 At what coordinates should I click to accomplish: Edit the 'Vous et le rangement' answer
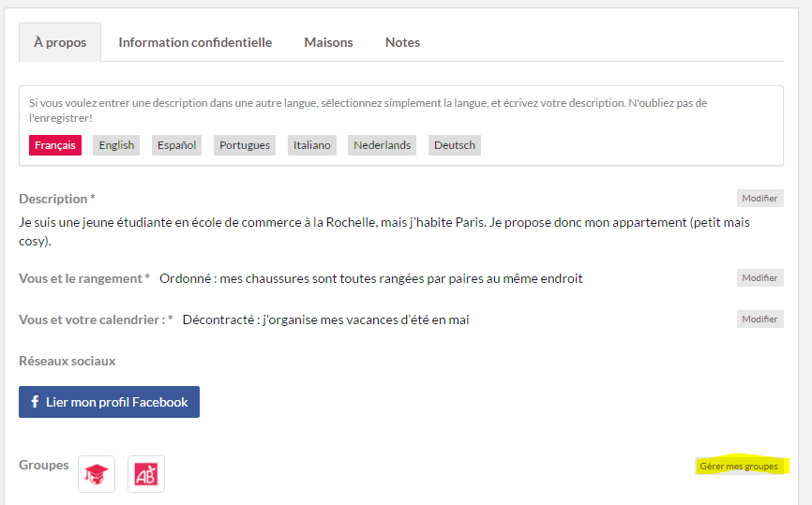(759, 278)
